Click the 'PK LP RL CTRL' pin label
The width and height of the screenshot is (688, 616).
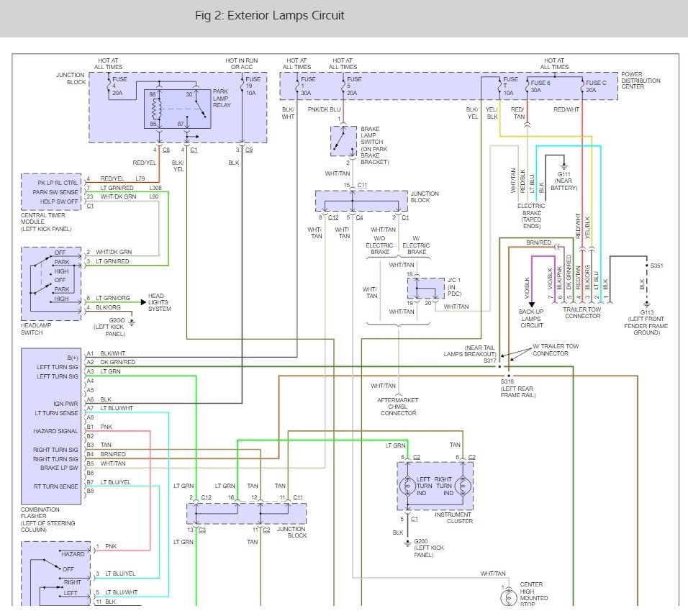pos(58,183)
